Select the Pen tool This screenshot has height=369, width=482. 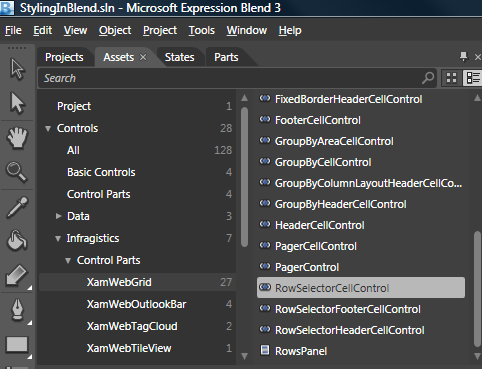17,310
